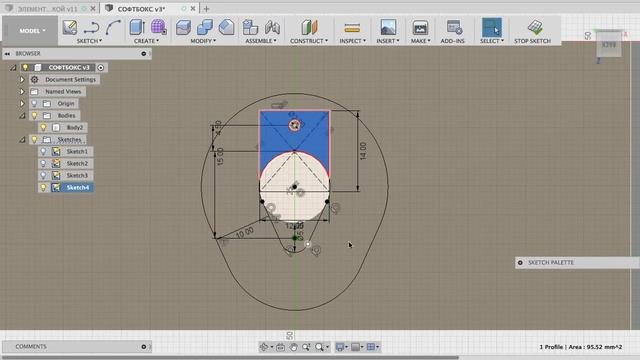Expand the Named Views tree node
Screen dimensions: 640x360
22,91
